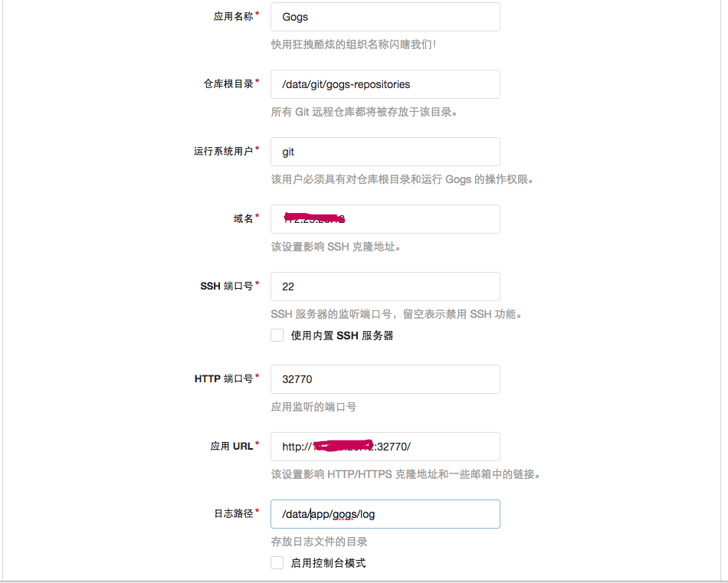Click help text 存放日志文件的目录

(320, 542)
